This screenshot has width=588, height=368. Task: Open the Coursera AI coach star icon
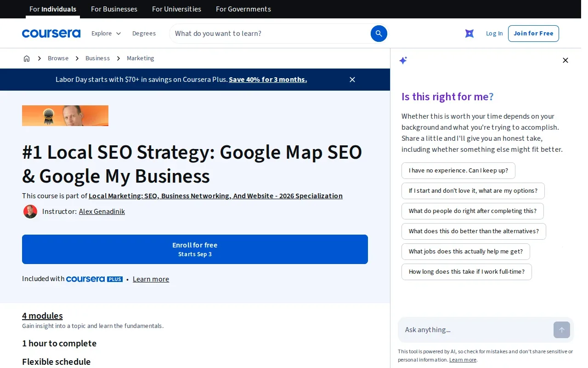469,34
